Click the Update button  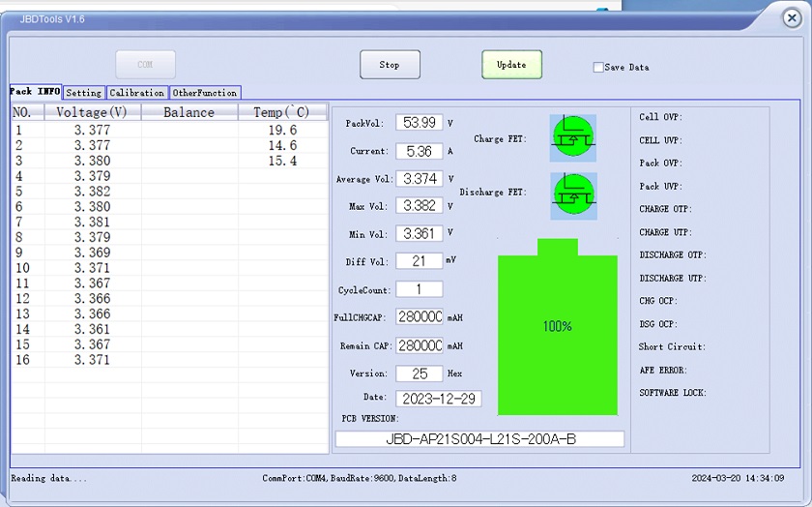click(x=511, y=65)
